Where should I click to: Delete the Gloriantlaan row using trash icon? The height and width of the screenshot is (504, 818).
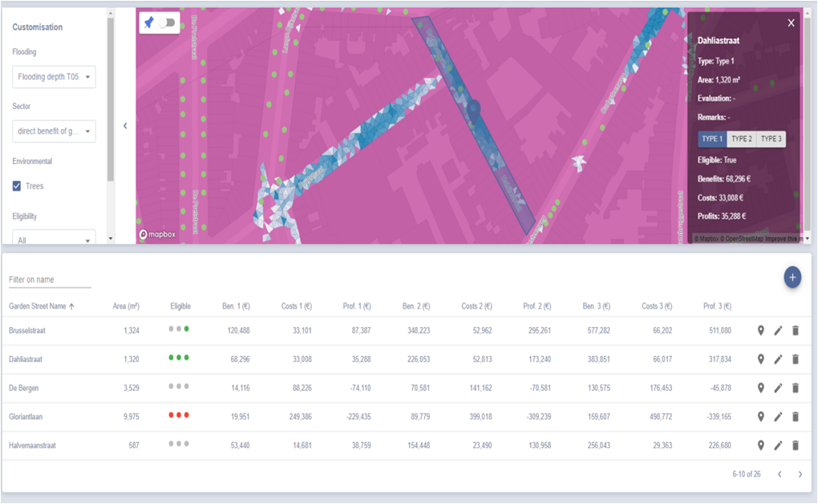point(796,417)
